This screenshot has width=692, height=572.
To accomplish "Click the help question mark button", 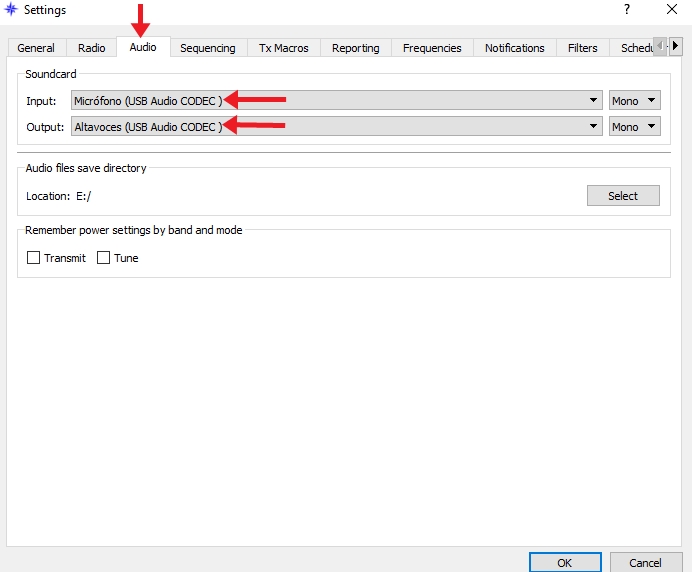I will (627, 10).
